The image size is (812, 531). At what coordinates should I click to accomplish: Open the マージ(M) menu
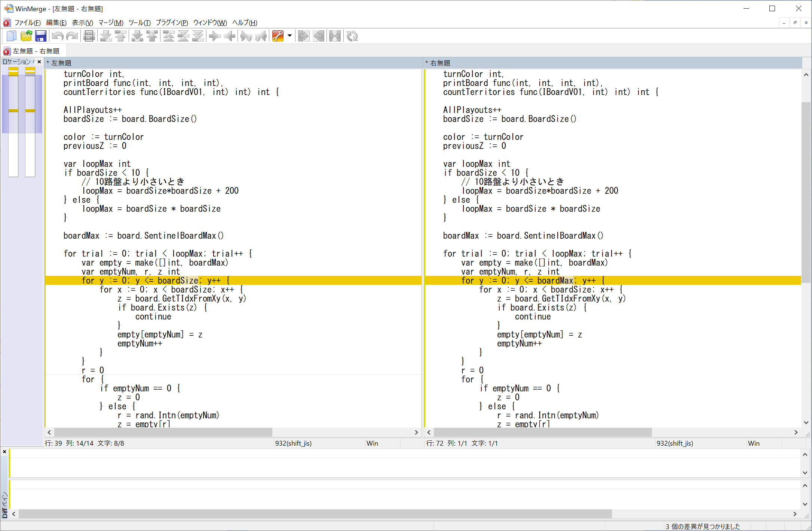[x=111, y=23]
